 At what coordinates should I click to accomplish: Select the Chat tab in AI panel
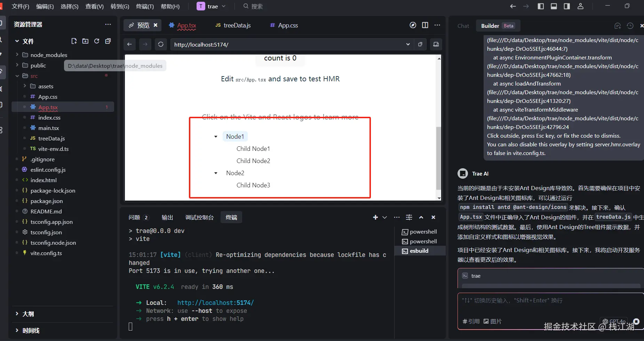click(463, 26)
